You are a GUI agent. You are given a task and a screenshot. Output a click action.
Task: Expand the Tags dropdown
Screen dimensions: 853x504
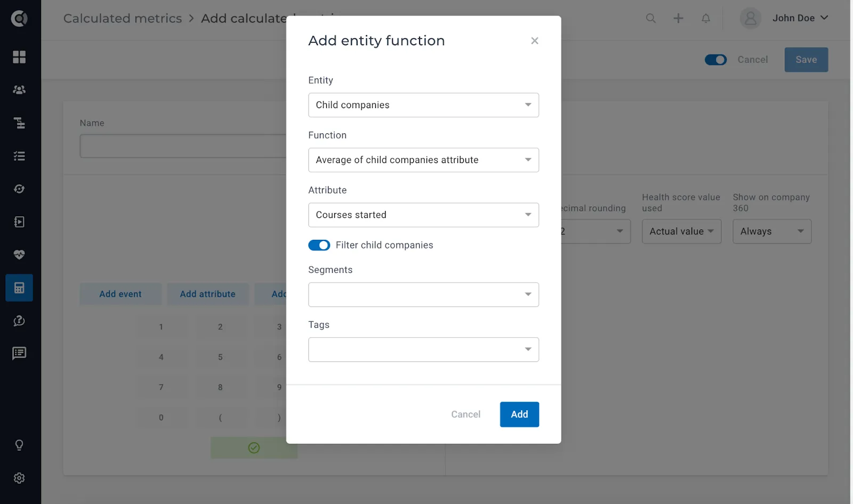coord(423,349)
